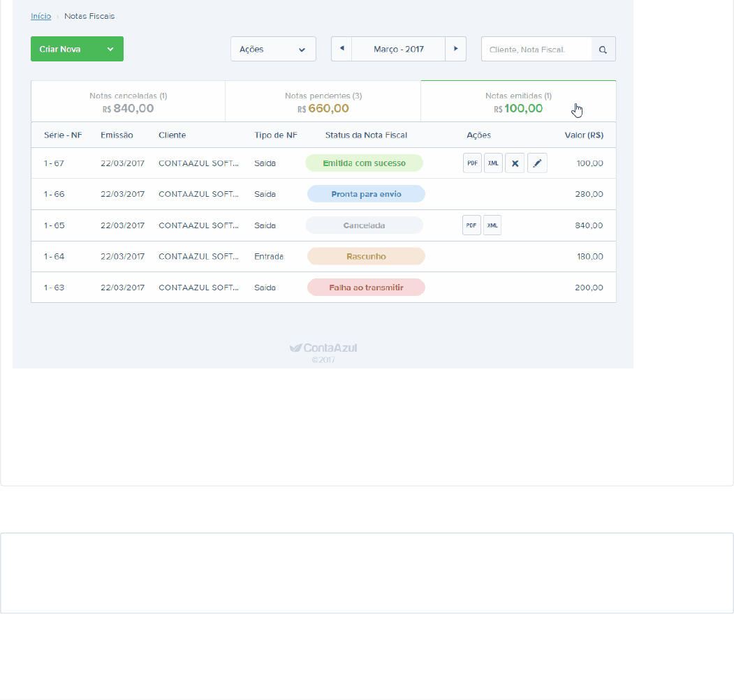Screen dimensions: 734x700
Task: Click the search magnifier icon
Action: click(x=603, y=50)
